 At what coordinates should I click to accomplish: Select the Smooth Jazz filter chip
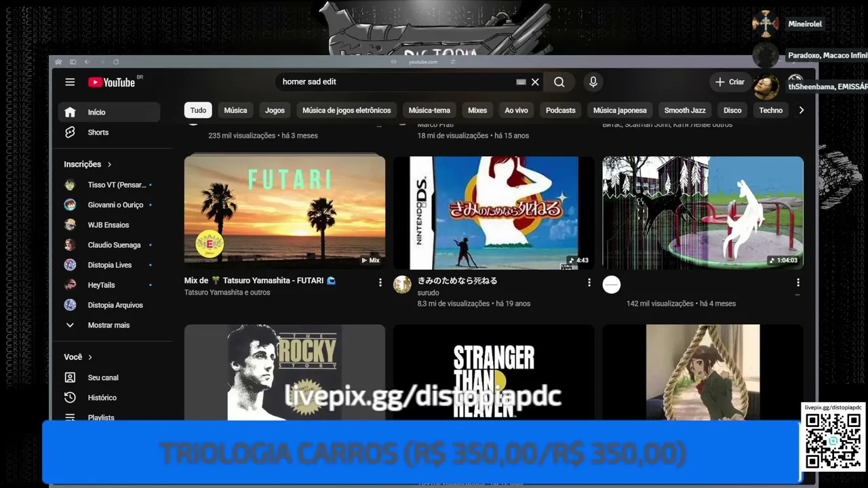pyautogui.click(x=685, y=110)
